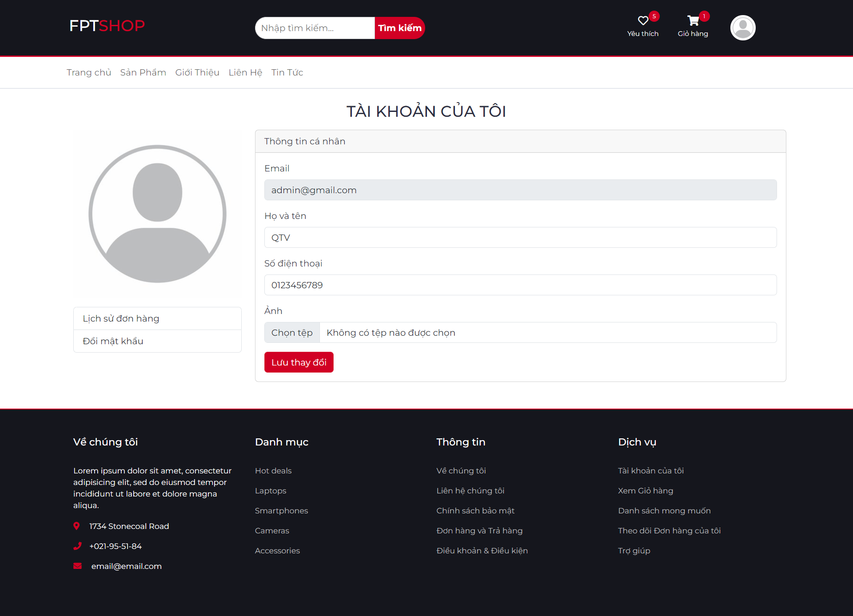
Task: Click the red phone icon in footer
Action: tap(77, 546)
